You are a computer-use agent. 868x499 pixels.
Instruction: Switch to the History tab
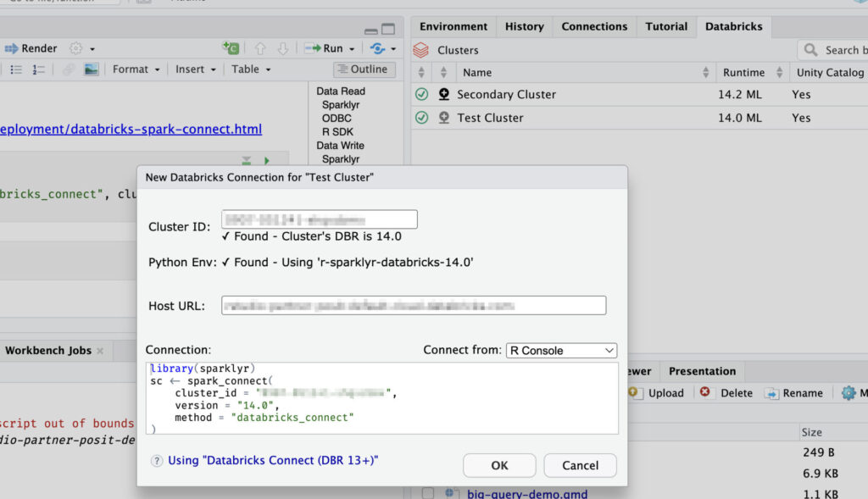tap(525, 26)
